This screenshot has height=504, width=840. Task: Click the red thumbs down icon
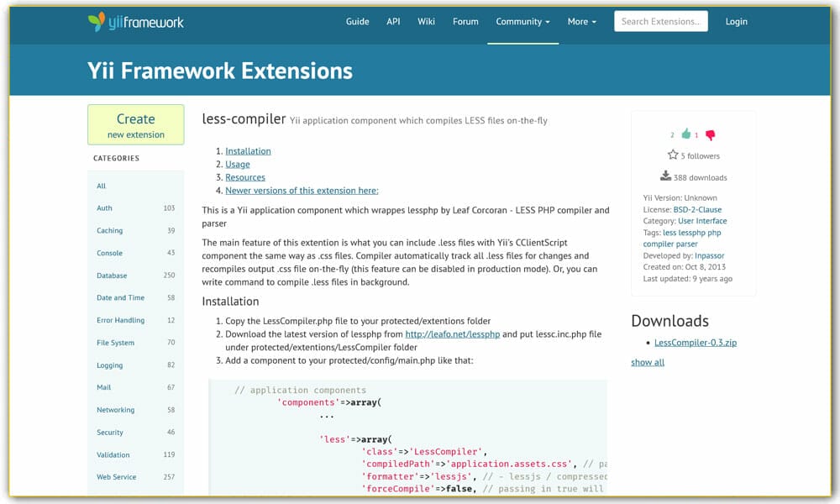point(710,134)
